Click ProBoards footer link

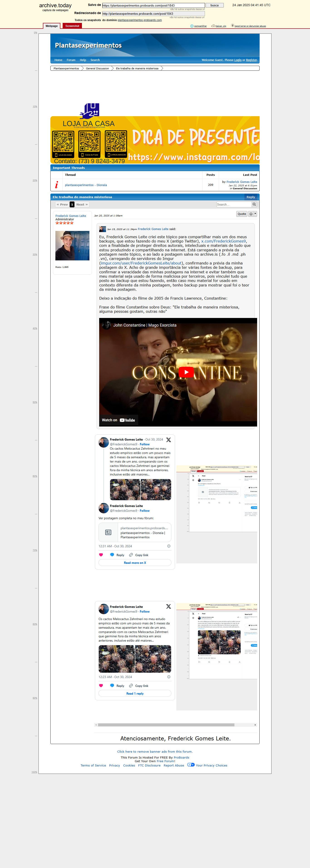coord(182,757)
